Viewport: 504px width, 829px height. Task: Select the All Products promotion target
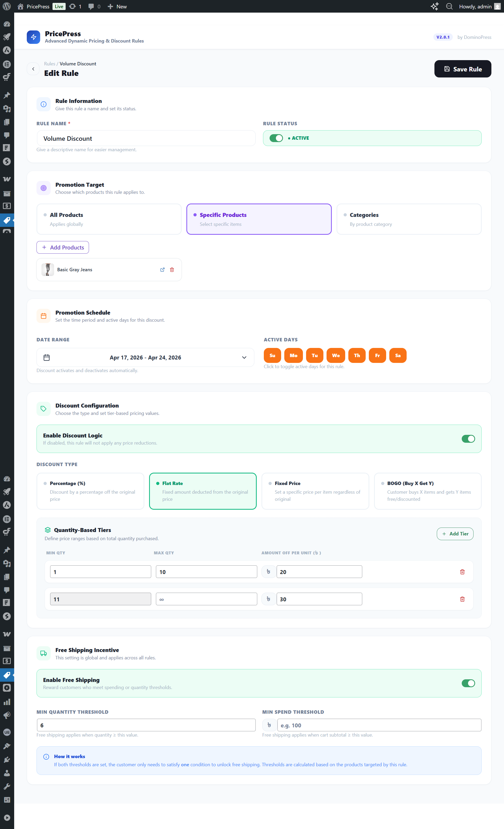[x=109, y=219]
